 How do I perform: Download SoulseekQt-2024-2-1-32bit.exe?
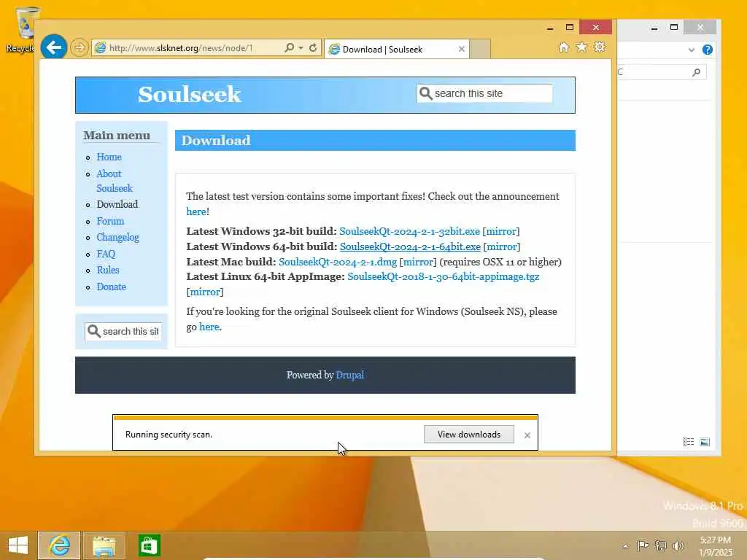[x=409, y=231]
